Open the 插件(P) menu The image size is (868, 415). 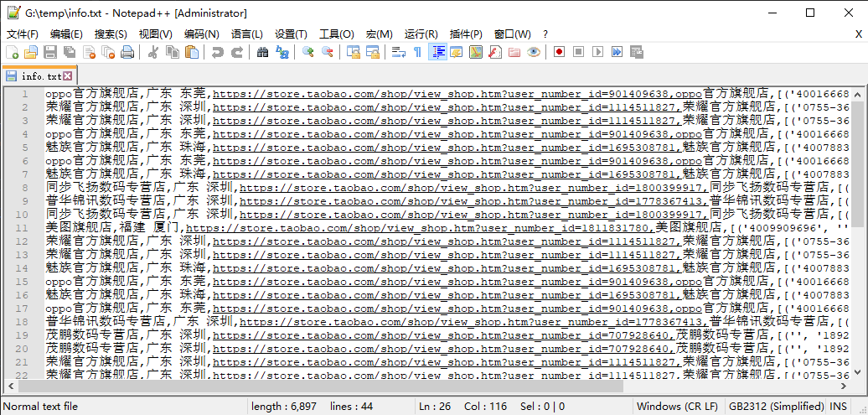[x=466, y=34]
